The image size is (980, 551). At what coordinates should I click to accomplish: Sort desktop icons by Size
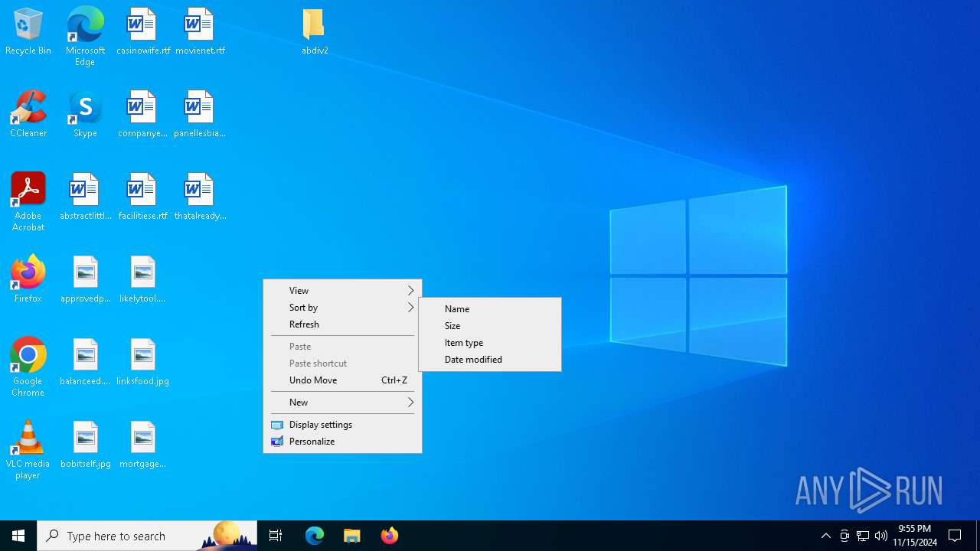pos(490,326)
